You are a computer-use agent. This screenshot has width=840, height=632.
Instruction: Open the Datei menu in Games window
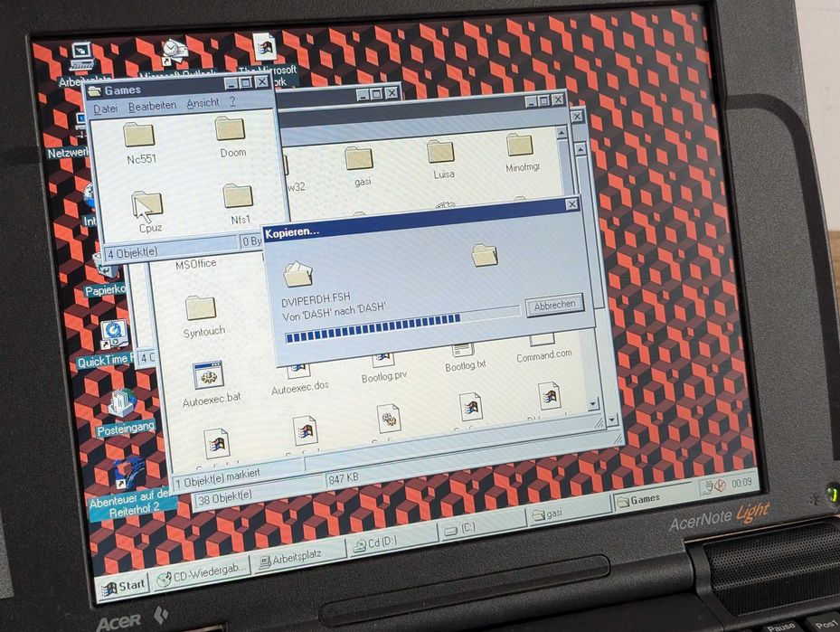[x=105, y=108]
